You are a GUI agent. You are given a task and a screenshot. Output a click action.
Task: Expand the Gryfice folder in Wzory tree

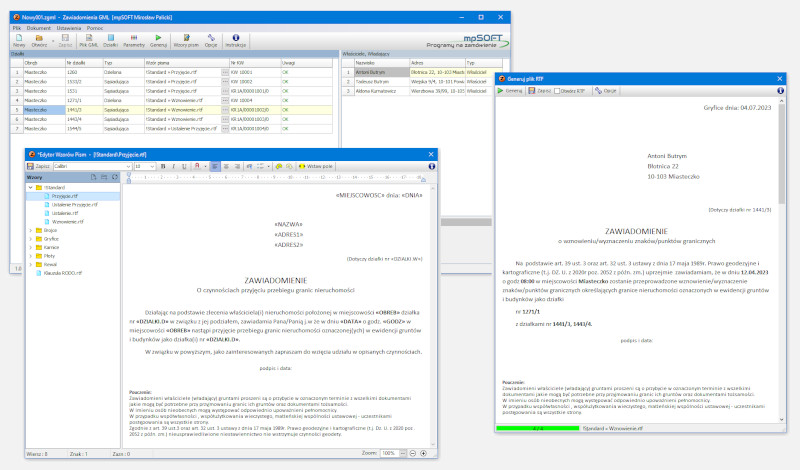pyautogui.click(x=31, y=239)
